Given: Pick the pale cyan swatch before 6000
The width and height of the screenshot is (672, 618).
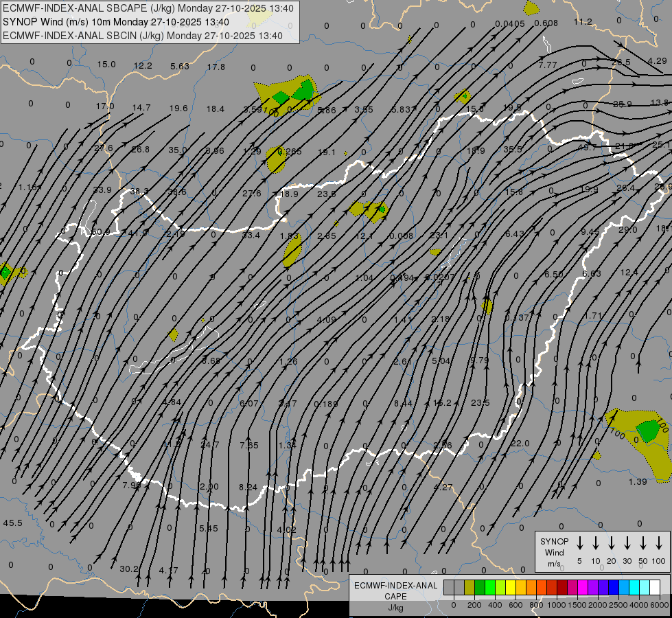Looking at the screenshot, I should coord(644,587).
